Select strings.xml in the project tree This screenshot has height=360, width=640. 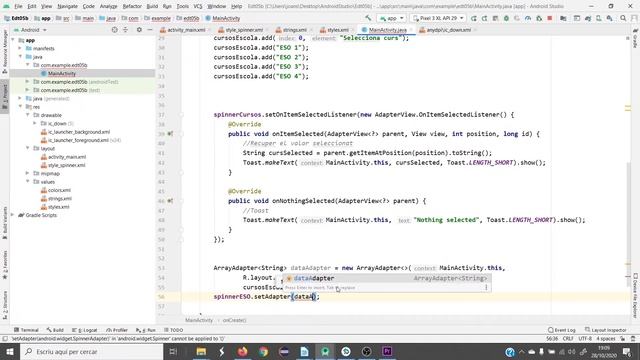click(60, 198)
